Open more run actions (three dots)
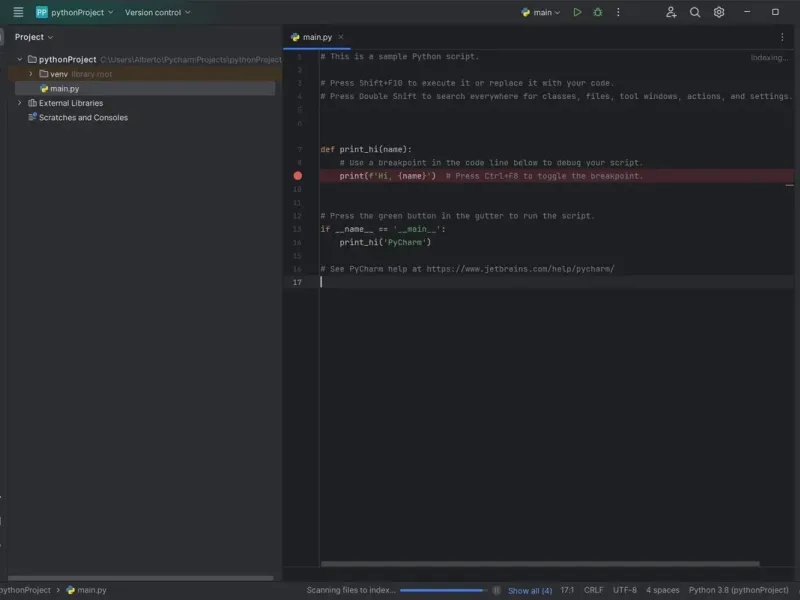This screenshot has width=800, height=600. pos(619,12)
